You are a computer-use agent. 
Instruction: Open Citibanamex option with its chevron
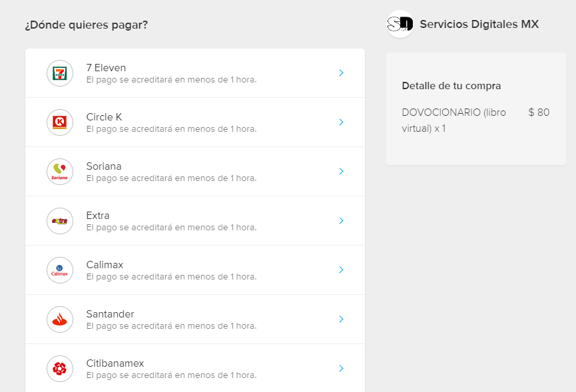pos(341,369)
